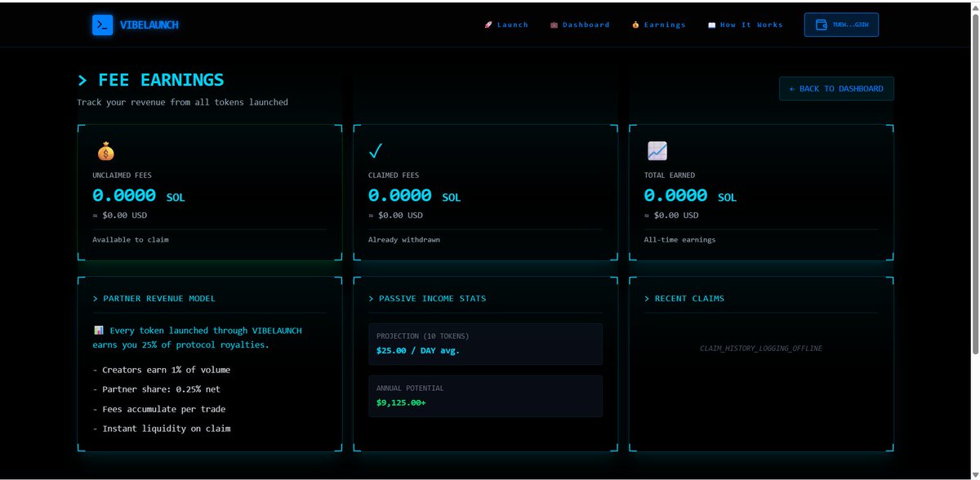The image size is (980, 480).
Task: Click the Partner Revenue Model heading
Action: [154, 298]
